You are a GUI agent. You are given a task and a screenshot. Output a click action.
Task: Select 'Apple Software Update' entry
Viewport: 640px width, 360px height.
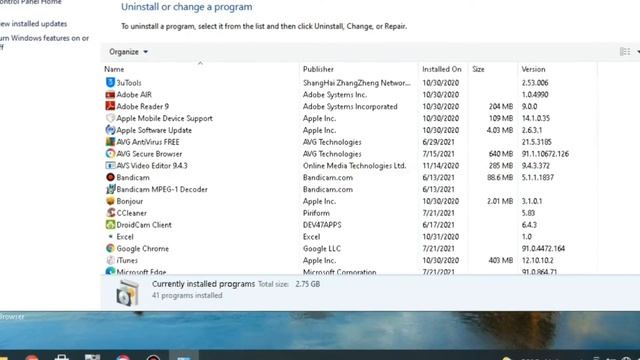pos(154,130)
